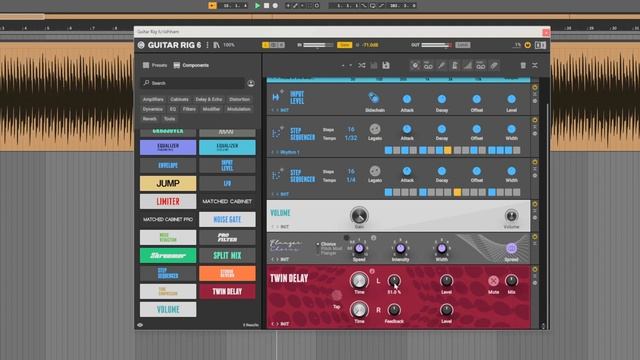Click the OUT level slider
The height and width of the screenshot is (360, 640).
(436, 45)
